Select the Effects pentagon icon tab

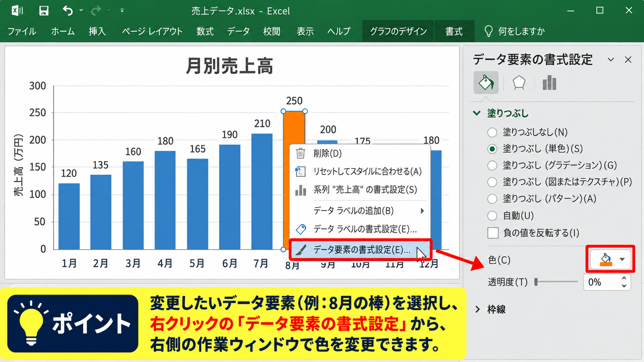519,83
